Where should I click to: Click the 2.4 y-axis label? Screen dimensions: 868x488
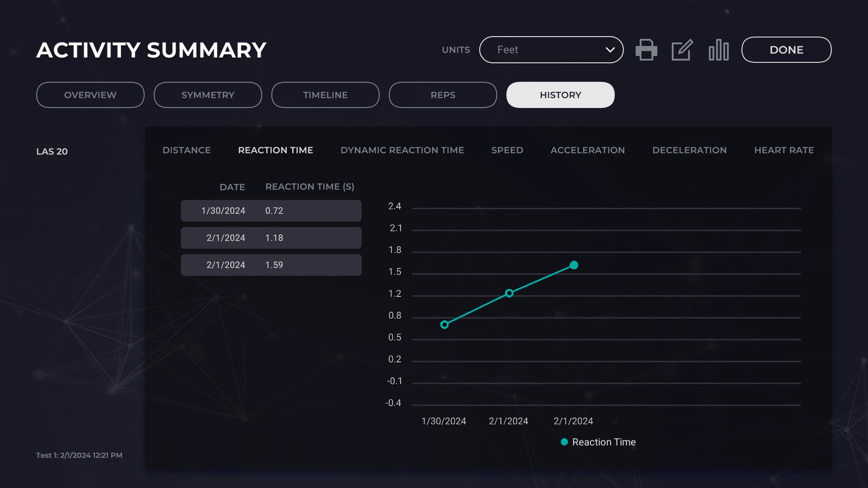point(395,206)
